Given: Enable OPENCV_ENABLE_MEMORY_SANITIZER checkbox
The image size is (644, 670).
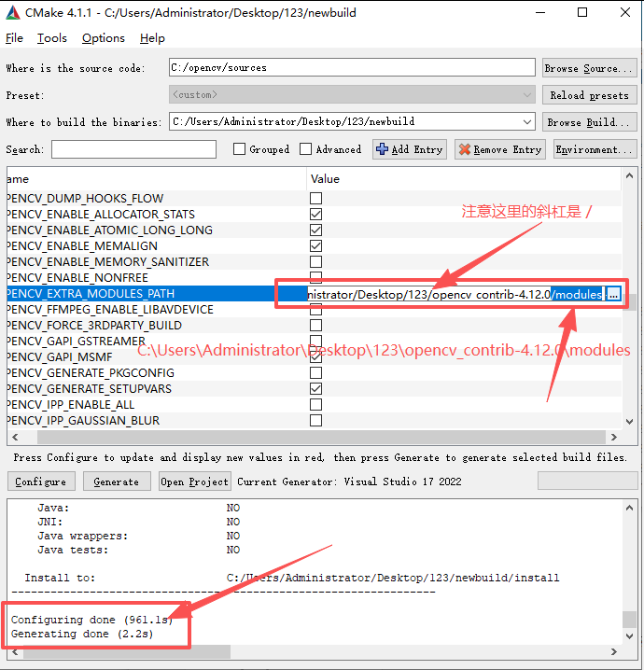Looking at the screenshot, I should (315, 261).
